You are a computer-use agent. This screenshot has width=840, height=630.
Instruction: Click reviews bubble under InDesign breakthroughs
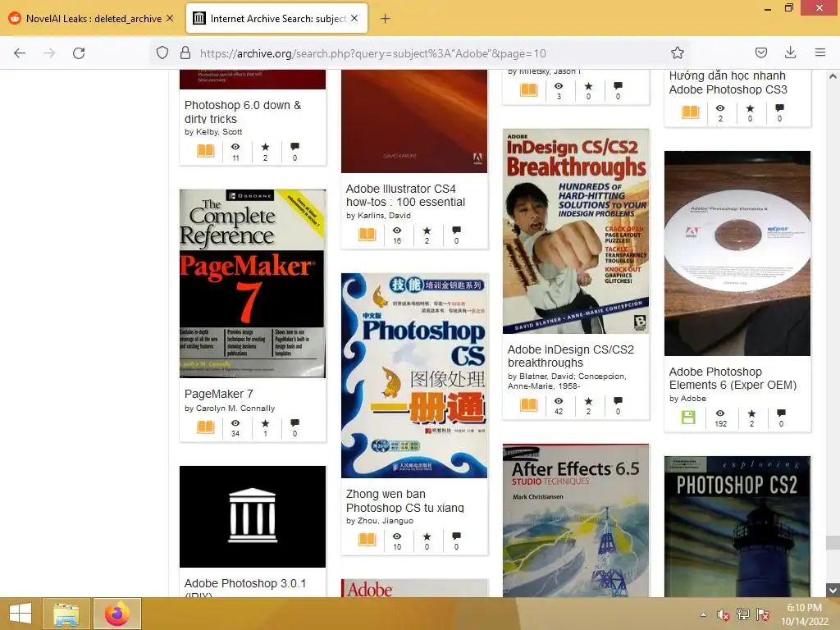(619, 400)
